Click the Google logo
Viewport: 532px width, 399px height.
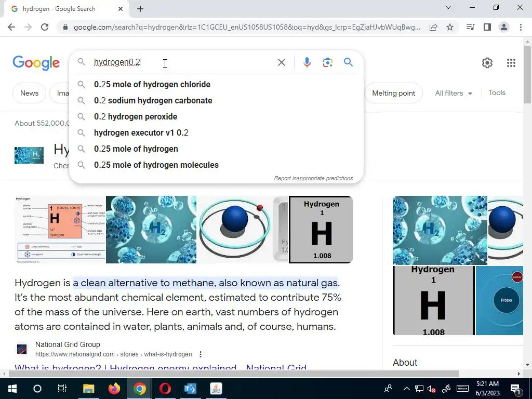click(x=36, y=63)
